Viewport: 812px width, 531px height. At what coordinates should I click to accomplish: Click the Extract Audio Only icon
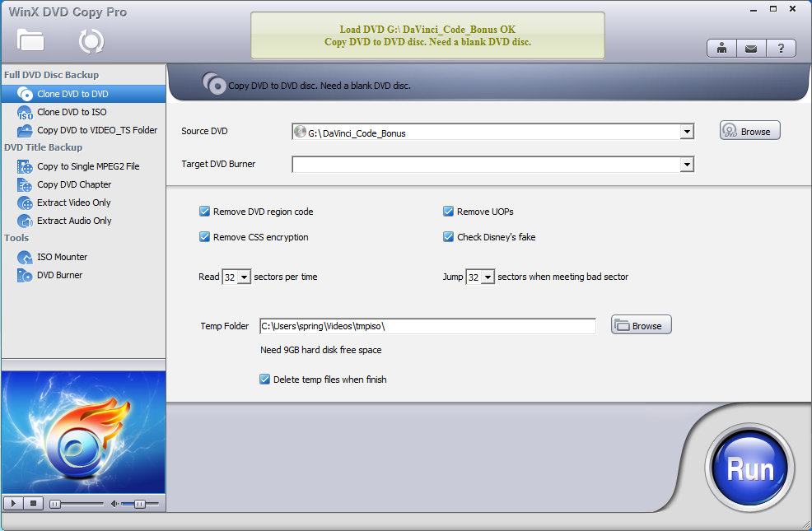pos(25,221)
